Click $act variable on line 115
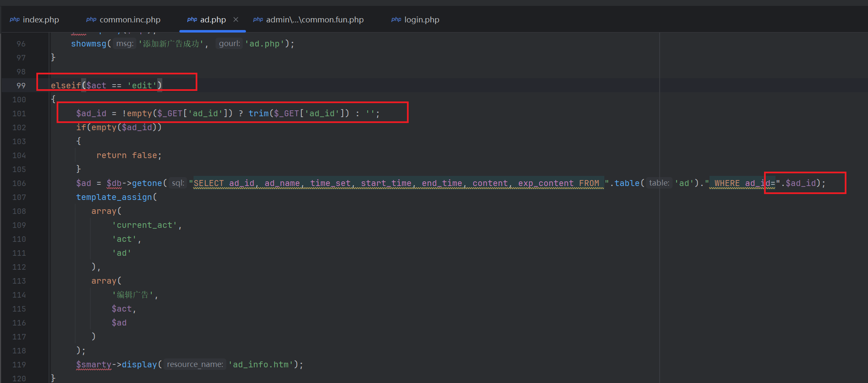 (122, 309)
